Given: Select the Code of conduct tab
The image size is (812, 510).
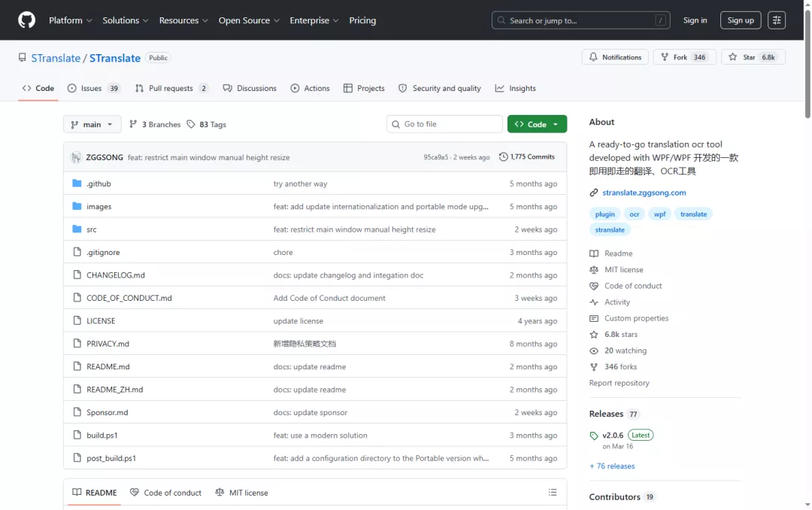Looking at the screenshot, I should point(165,493).
